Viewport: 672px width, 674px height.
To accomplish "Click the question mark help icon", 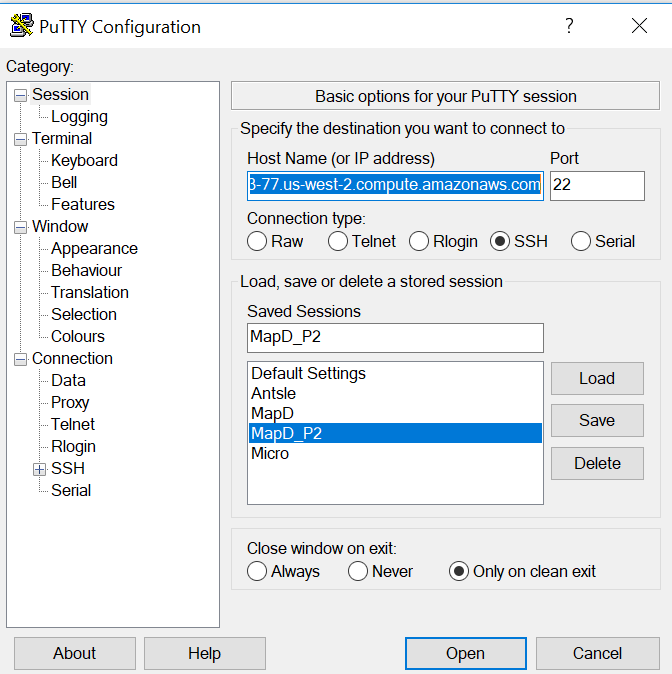I will pos(569,27).
